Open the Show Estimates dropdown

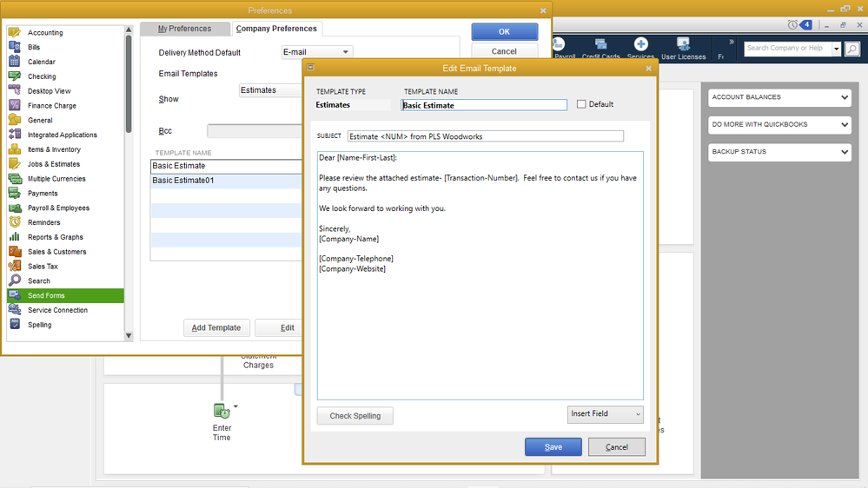click(x=271, y=90)
